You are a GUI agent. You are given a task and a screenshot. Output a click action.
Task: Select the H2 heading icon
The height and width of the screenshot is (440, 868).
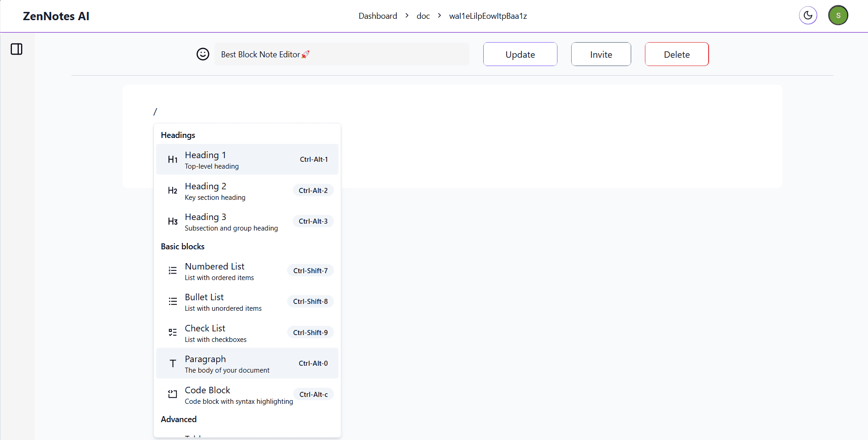pos(173,191)
